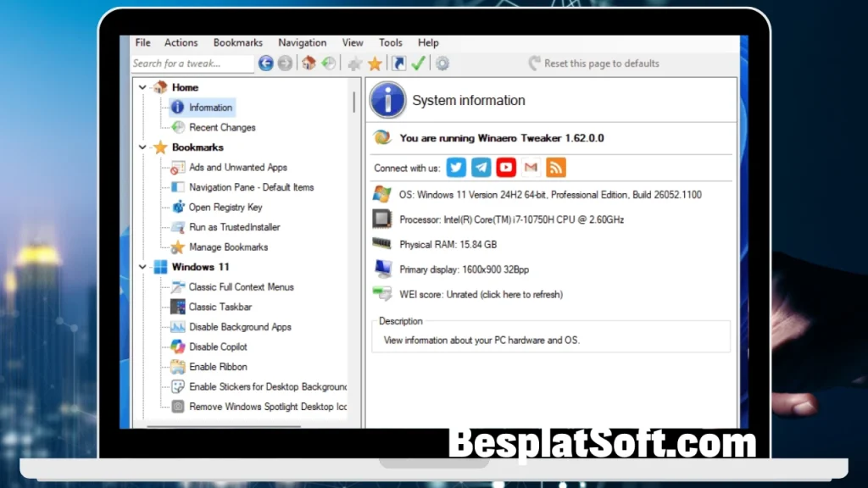The image size is (868, 488).
Task: Open the Tools menu
Action: [x=391, y=42]
